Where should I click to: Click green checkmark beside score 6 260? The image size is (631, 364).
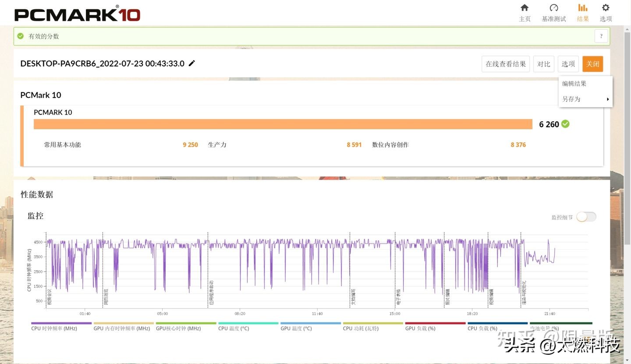point(566,124)
